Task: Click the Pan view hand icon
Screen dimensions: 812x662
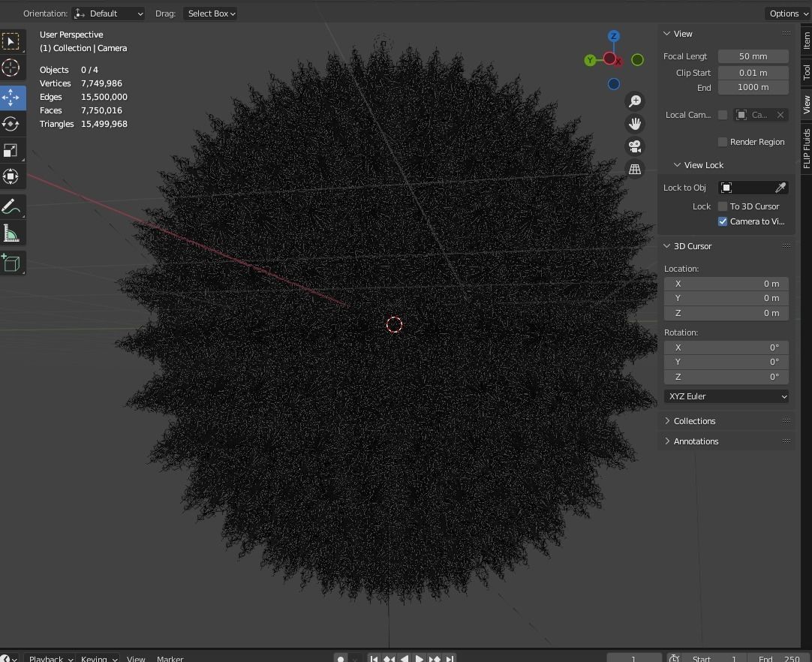Action: [x=635, y=124]
